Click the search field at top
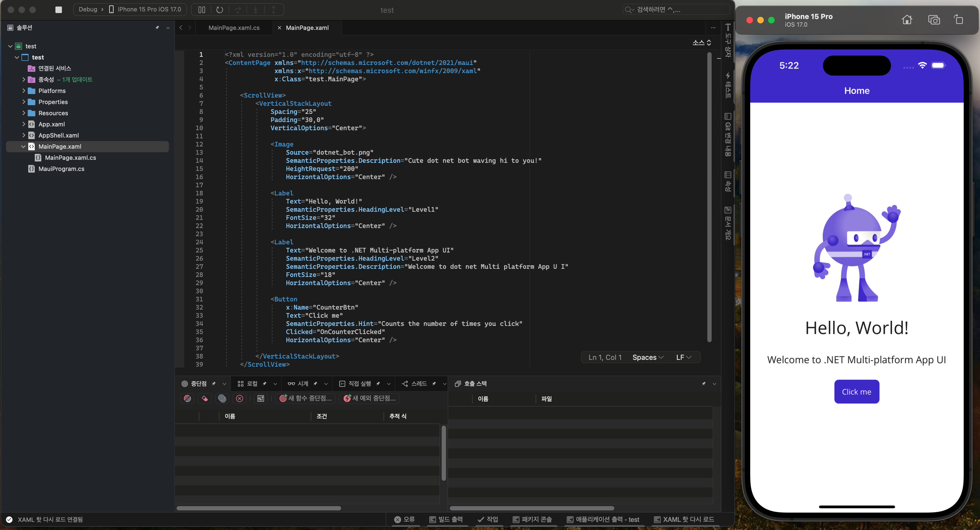This screenshot has width=980, height=530. (x=676, y=10)
